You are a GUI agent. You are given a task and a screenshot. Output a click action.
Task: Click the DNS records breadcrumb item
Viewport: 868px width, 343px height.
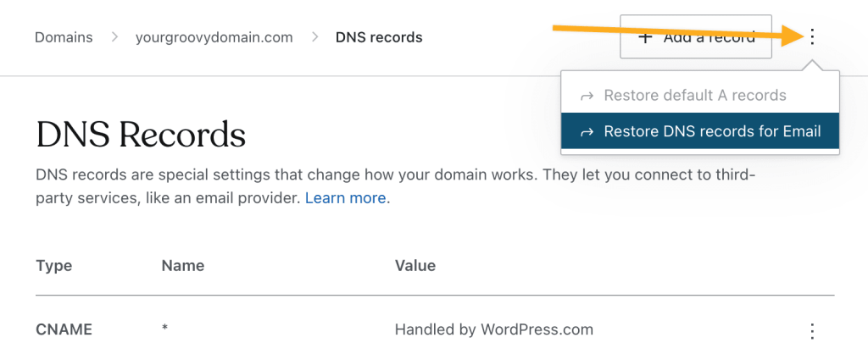click(379, 37)
